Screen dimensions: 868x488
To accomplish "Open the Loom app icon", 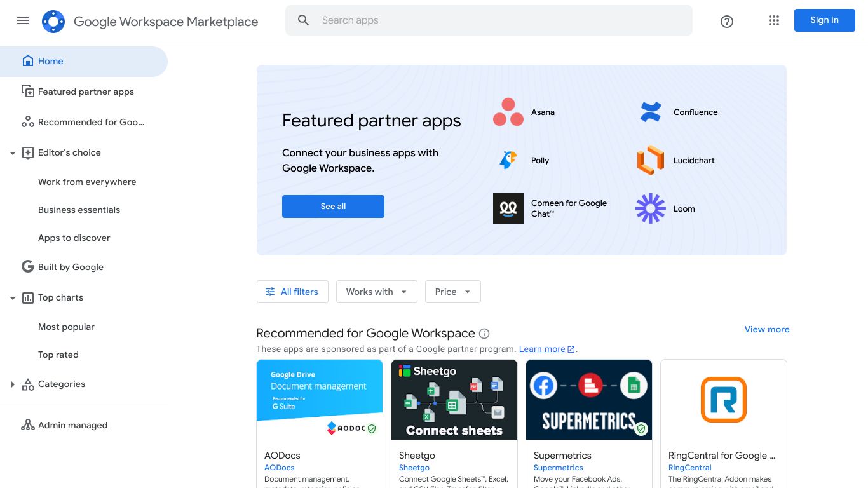I will pos(651,208).
